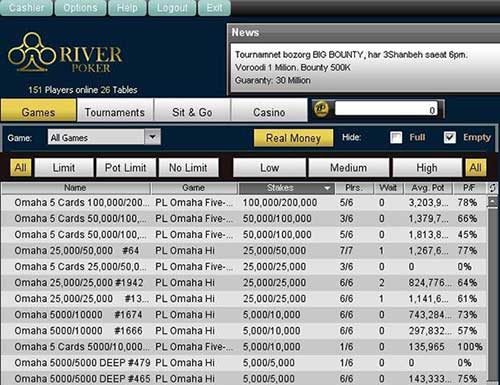The height and width of the screenshot is (385, 500).
Task: Select Omaha 5 Cards 25,000/50,0 table row
Action: [243, 267]
